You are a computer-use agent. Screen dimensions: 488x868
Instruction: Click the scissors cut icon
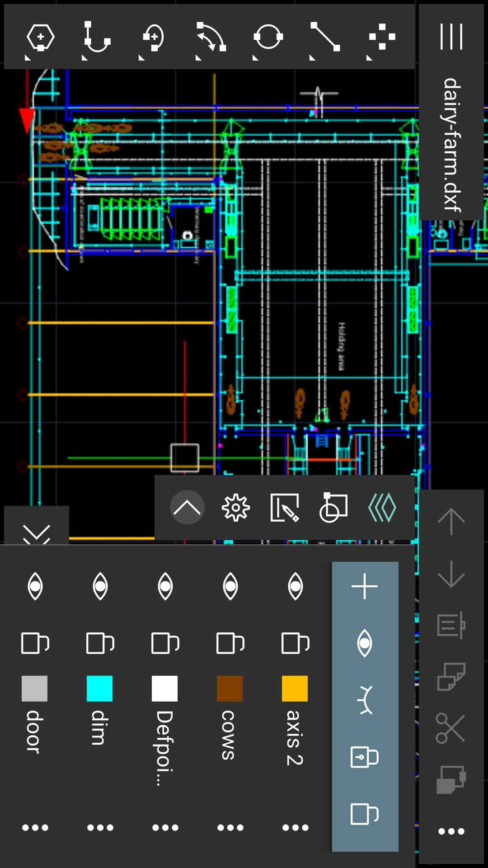tap(450, 728)
